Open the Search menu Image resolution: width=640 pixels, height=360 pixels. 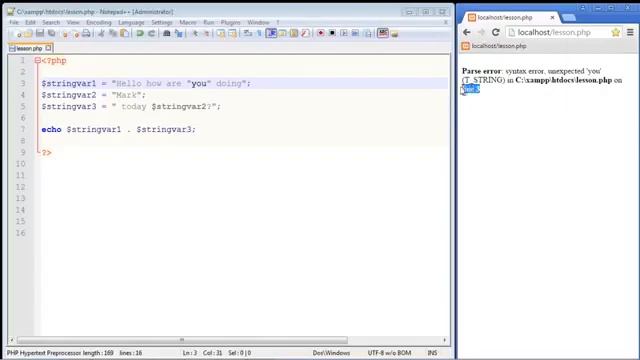click(x=51, y=22)
